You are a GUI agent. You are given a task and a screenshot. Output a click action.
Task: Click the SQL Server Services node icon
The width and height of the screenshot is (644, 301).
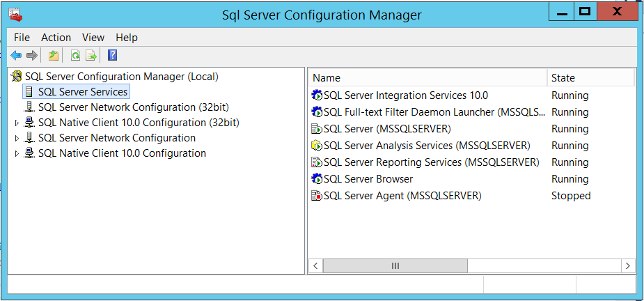[x=29, y=92]
